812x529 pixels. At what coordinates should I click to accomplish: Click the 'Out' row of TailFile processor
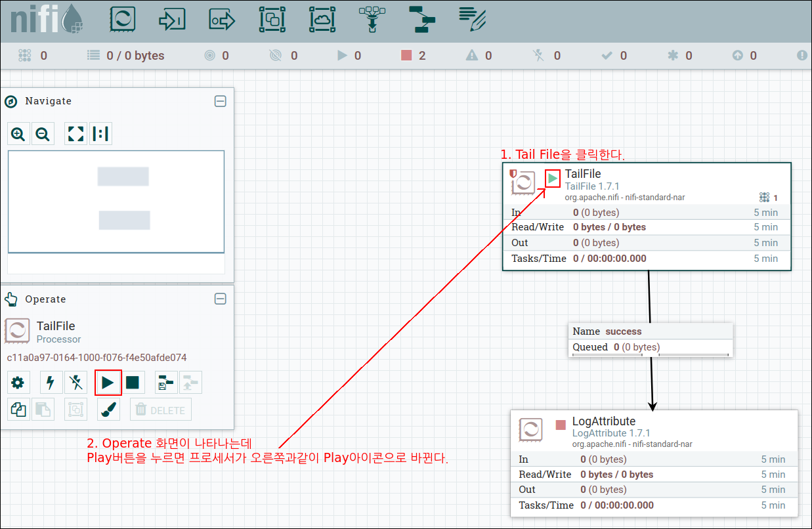click(x=647, y=243)
